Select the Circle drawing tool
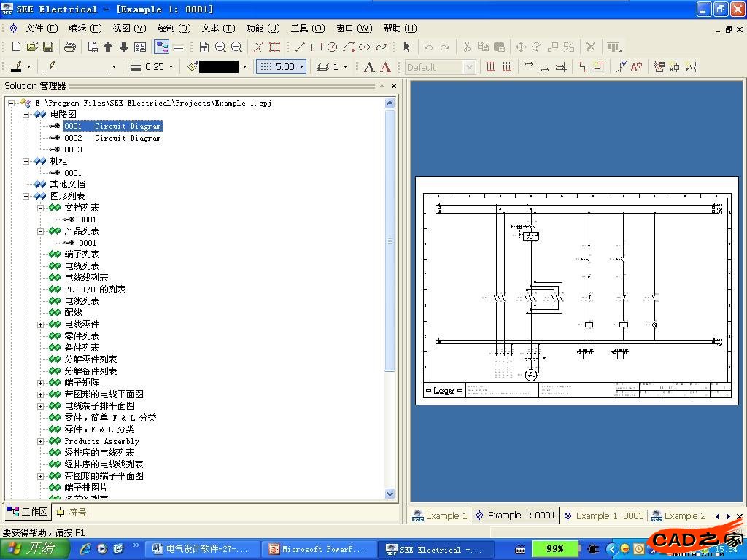 (332, 47)
